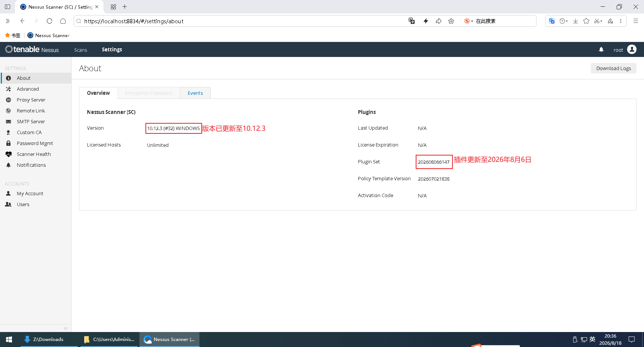644x347 pixels.
Task: Click the My Account sidebar link
Action: pos(30,193)
